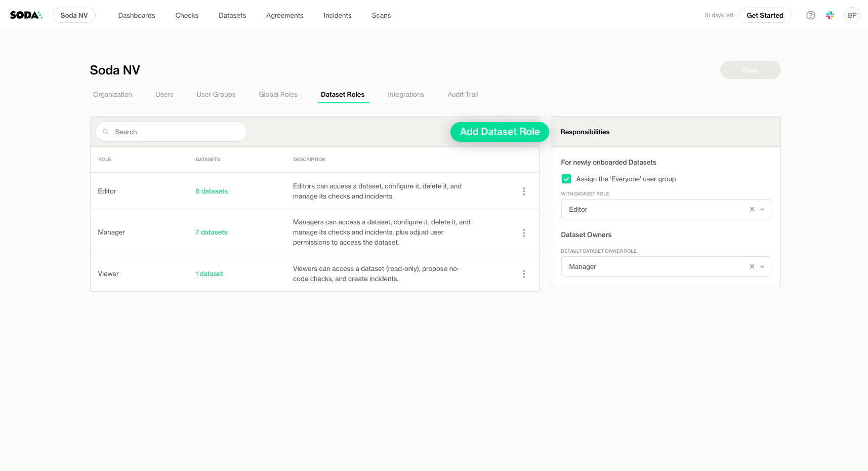Open the help question mark icon
The width and height of the screenshot is (868, 471).
pyautogui.click(x=810, y=15)
